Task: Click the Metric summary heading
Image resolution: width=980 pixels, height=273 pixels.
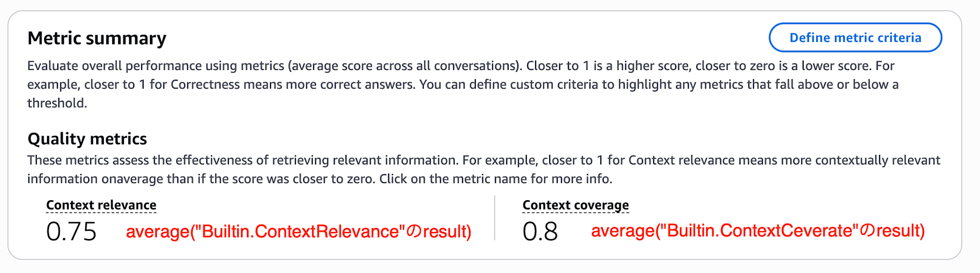Action: coord(97,38)
